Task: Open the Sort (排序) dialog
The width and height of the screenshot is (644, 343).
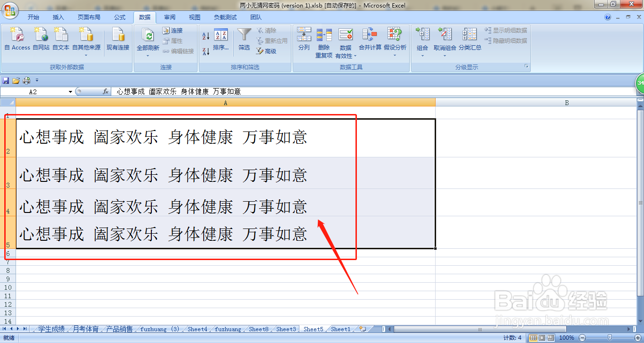Action: 221,40
